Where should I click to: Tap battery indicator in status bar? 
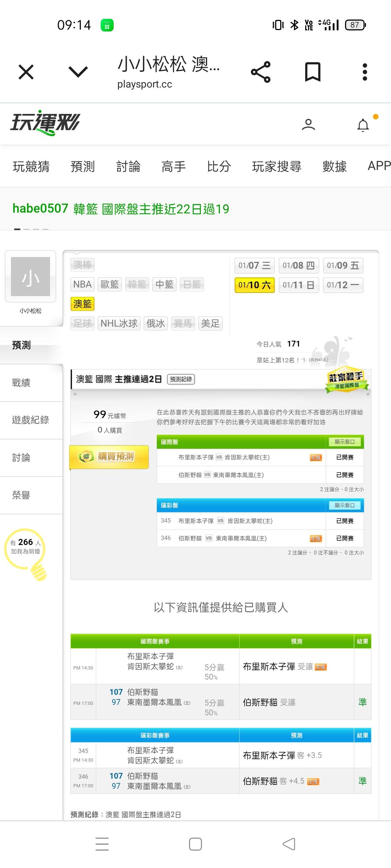click(x=356, y=25)
